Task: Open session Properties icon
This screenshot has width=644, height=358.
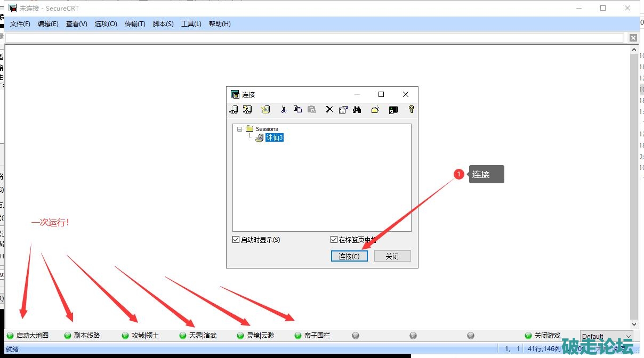Action: 343,110
